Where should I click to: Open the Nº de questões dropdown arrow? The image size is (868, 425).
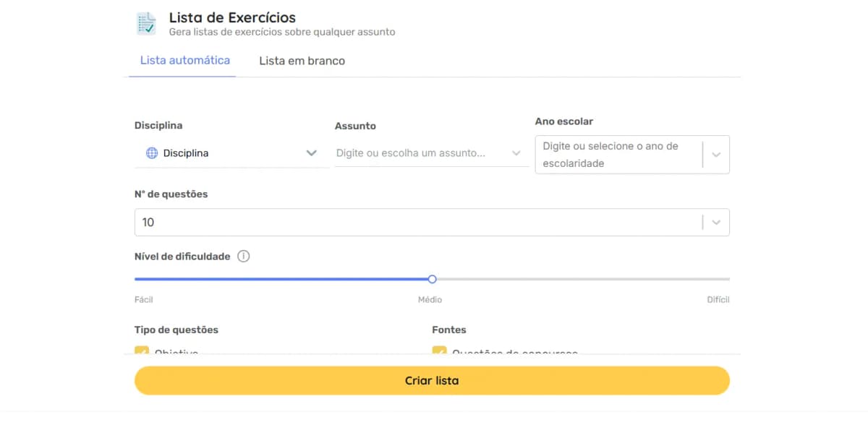716,223
